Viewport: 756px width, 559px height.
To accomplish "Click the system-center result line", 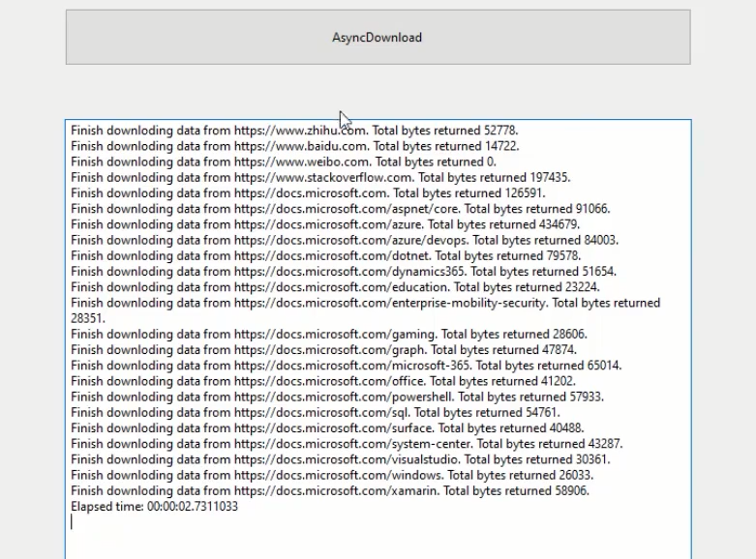I will coord(347,444).
